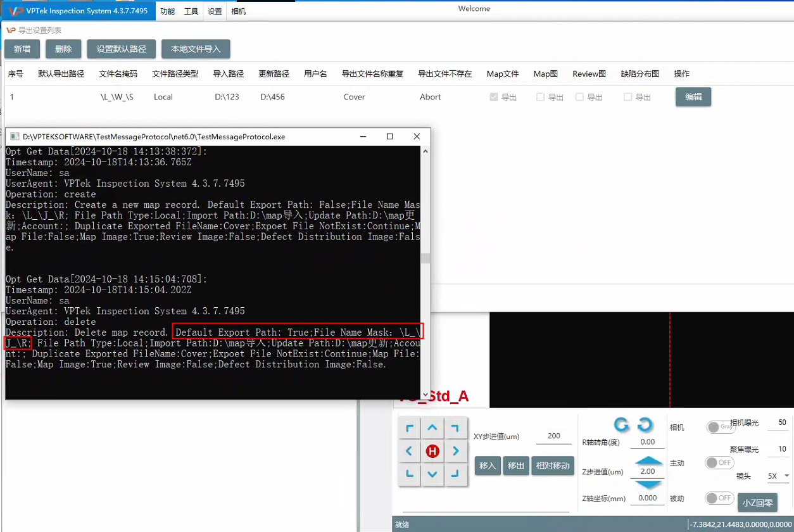Select the \L_\W_\S file name mask cell
The image size is (794, 532).
click(117, 97)
